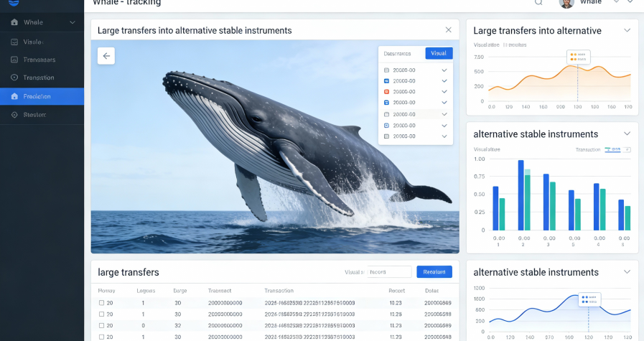Click the app logo at top left
644x341 pixels.
click(x=13, y=3)
